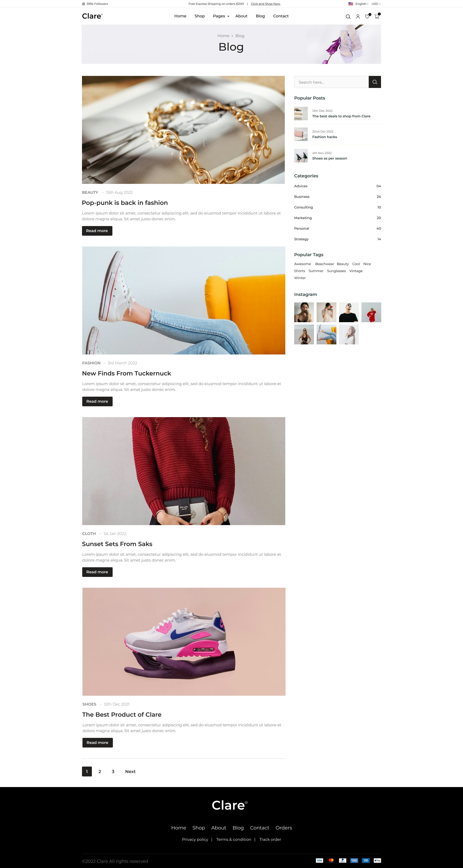The image size is (463, 868).
Task: Open Instagram thumbnail of red outfit
Action: pos(371,312)
